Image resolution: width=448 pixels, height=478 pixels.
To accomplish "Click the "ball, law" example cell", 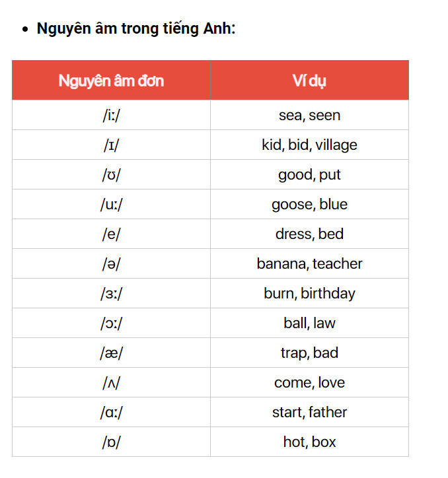I will point(309,324).
